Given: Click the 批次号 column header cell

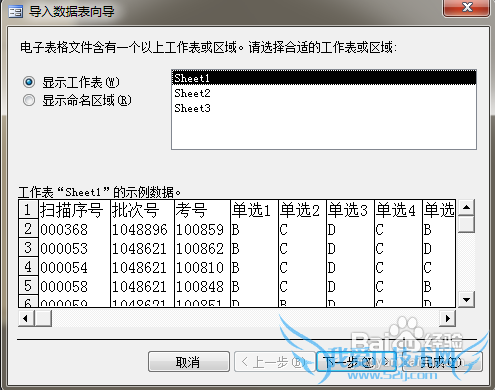Looking at the screenshot, I should pos(142,210).
